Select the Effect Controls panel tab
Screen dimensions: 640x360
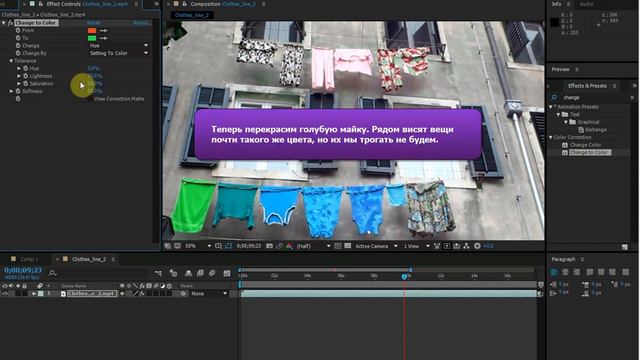(x=87, y=4)
